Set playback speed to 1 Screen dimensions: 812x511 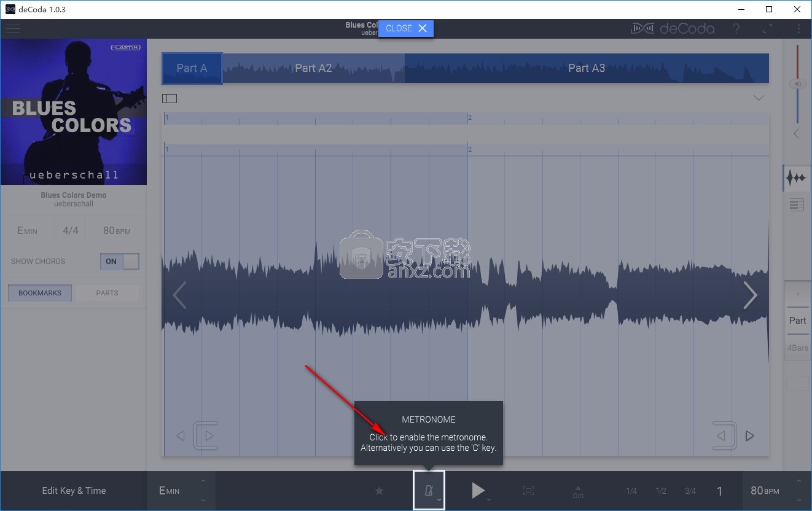pyautogui.click(x=720, y=491)
